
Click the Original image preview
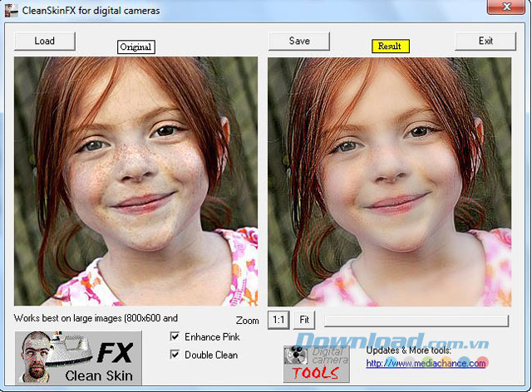coord(136,181)
